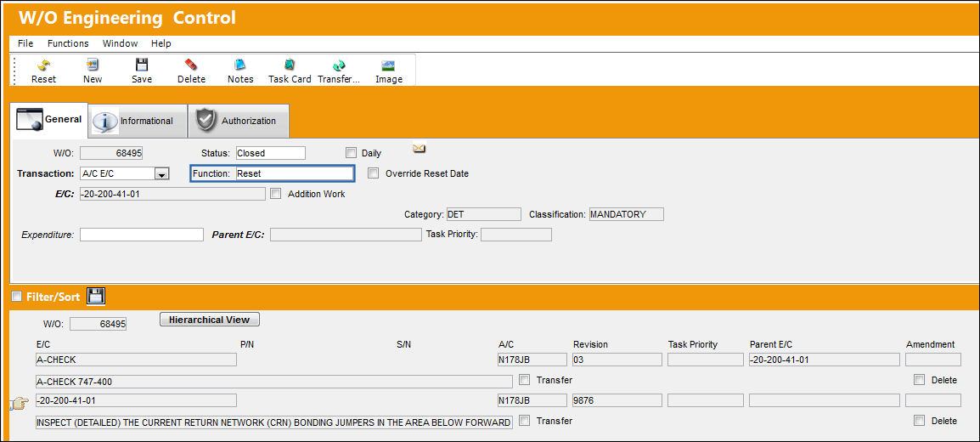Switch to the Authorization tab

[239, 121]
